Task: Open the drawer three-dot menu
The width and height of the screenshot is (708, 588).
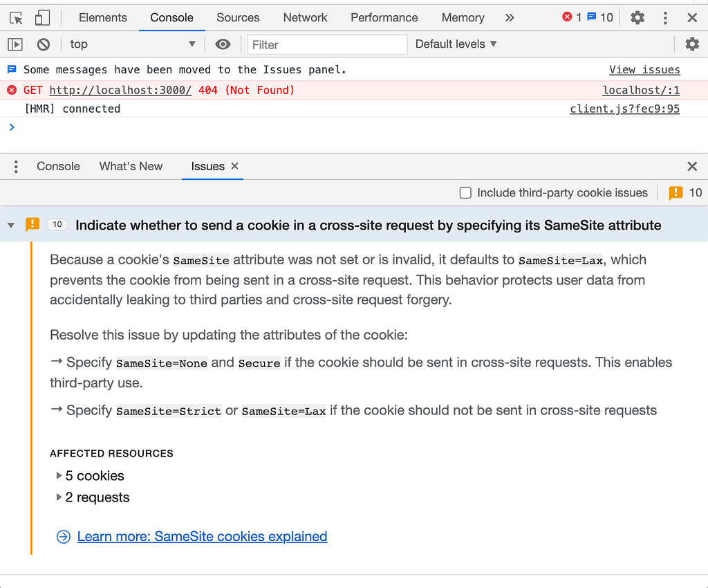Action: pyautogui.click(x=16, y=166)
